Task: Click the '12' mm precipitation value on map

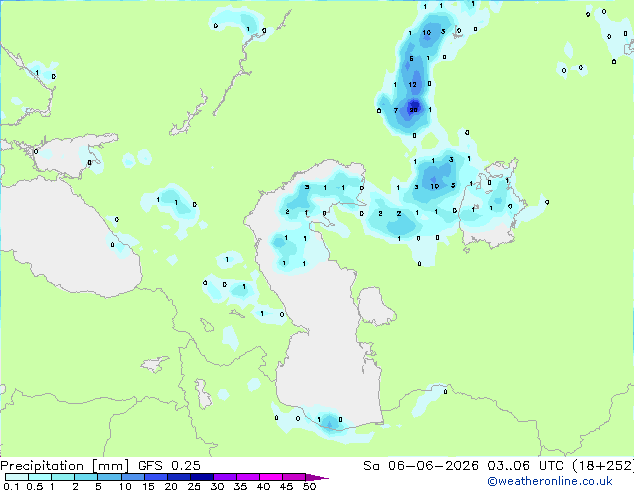Action: coord(412,84)
